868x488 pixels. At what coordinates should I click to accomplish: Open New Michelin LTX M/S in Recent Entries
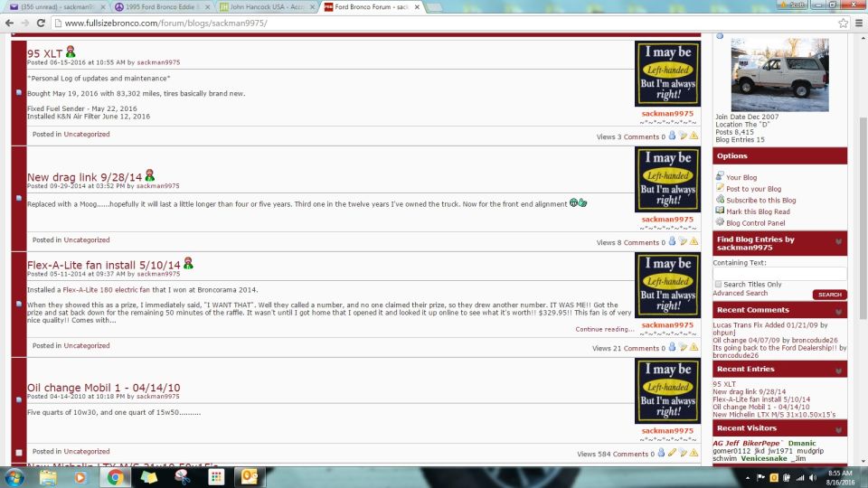point(774,415)
